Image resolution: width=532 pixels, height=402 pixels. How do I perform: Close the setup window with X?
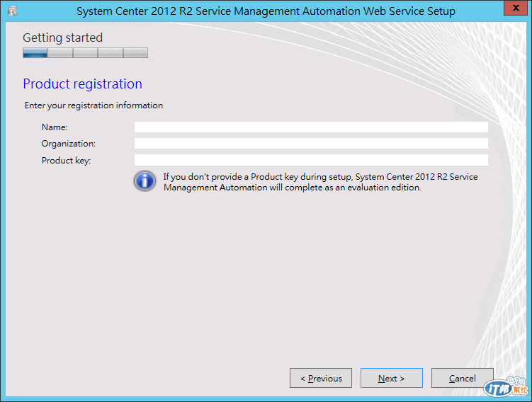[516, 8]
